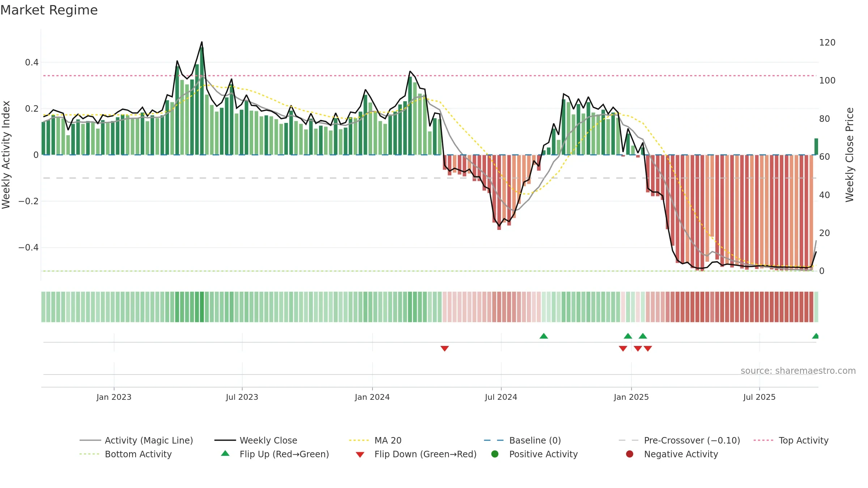The image size is (868, 488).
Task: Toggle the Flip Up (Red→Green) legend entry
Action: point(275,454)
